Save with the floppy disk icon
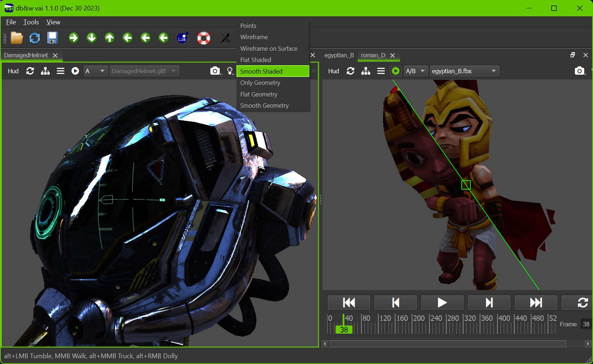 pyautogui.click(x=53, y=38)
